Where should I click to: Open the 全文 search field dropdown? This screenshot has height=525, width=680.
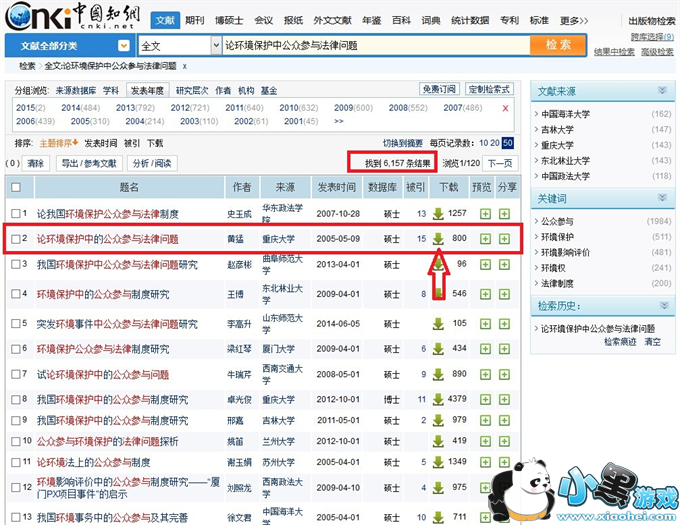point(216,45)
